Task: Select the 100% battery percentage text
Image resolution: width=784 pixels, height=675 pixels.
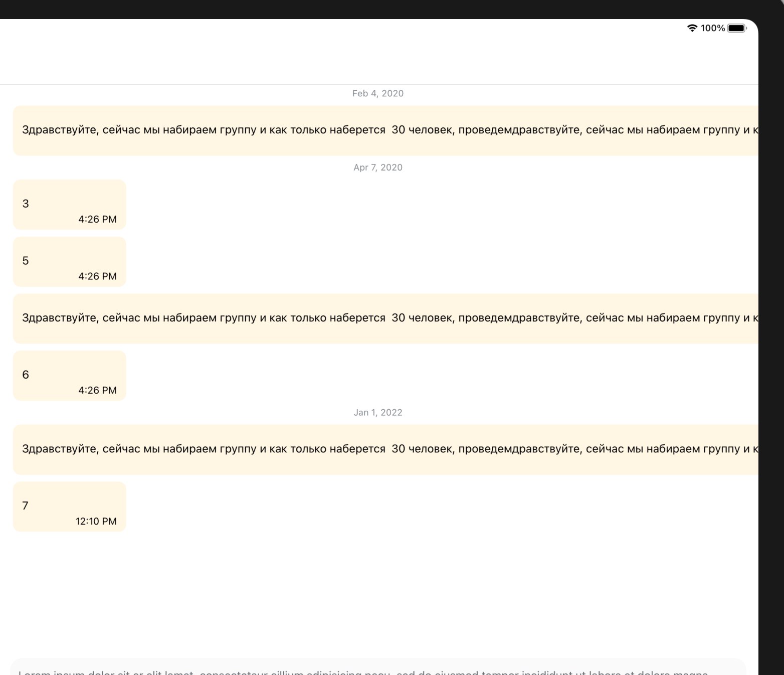Action: click(712, 28)
